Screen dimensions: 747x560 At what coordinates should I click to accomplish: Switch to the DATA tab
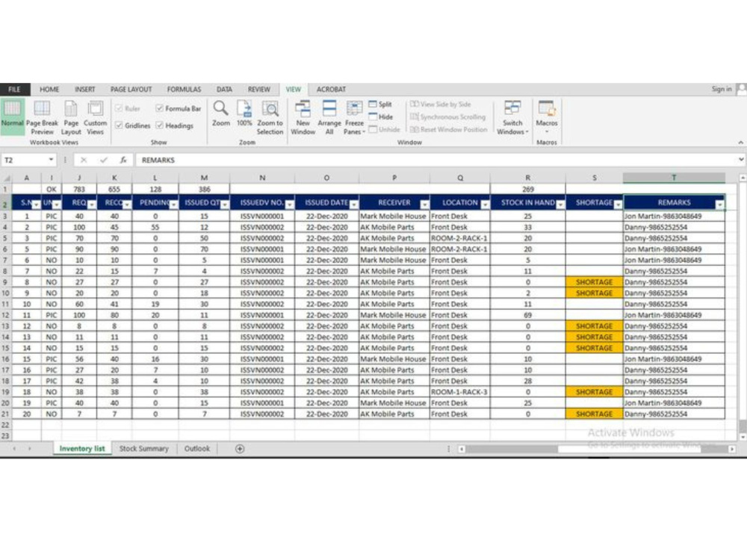(x=224, y=90)
